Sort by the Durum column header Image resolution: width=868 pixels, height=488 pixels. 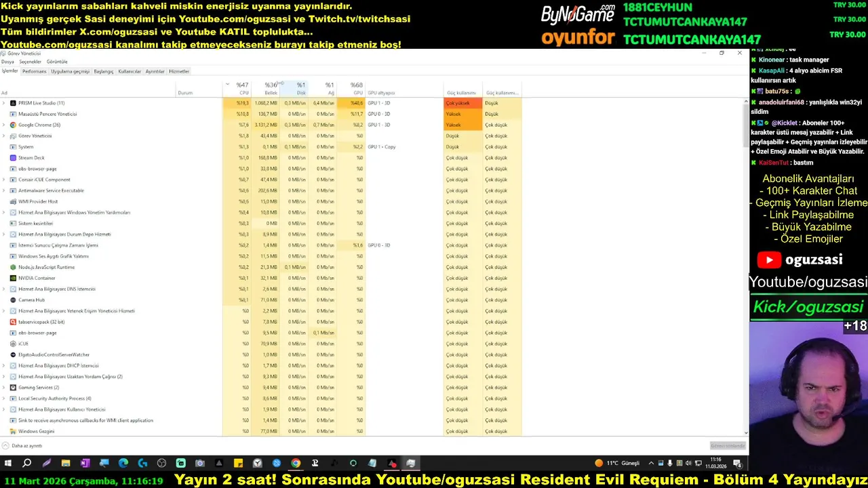coord(199,89)
